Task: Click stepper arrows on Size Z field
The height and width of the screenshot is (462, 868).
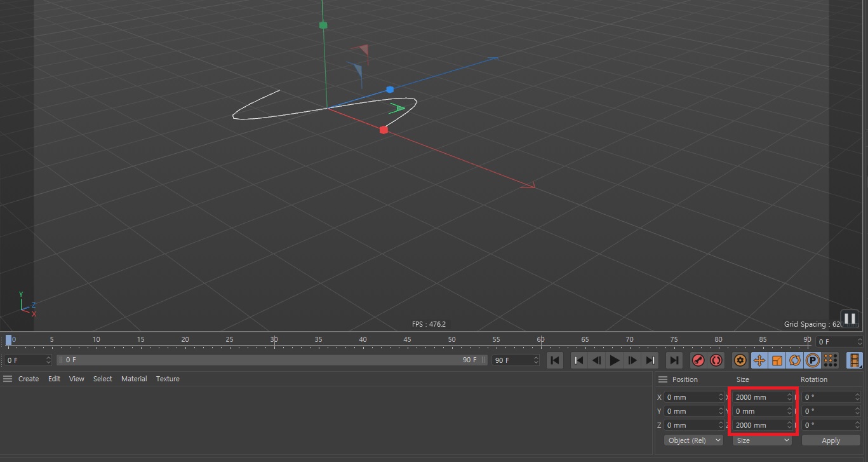Action: [x=789, y=425]
